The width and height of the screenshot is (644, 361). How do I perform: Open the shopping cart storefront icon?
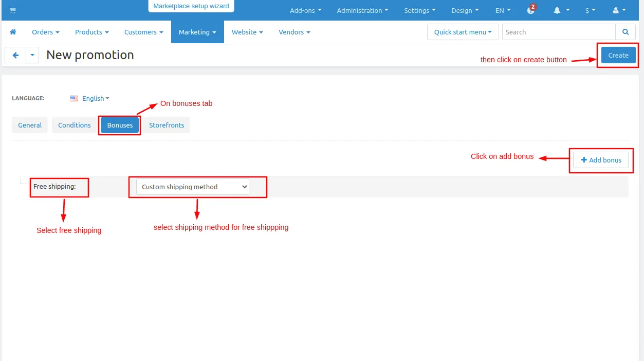[12, 10]
